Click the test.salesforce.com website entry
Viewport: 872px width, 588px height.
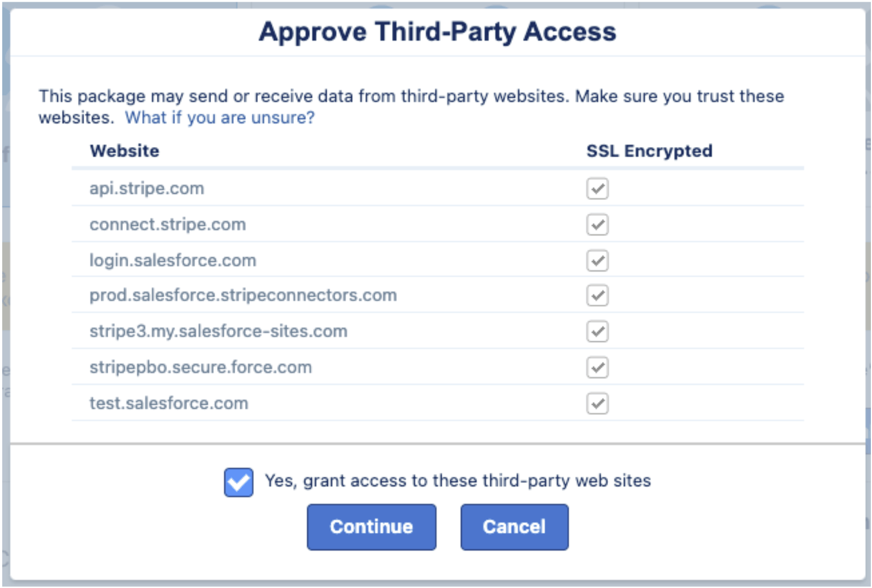169,403
